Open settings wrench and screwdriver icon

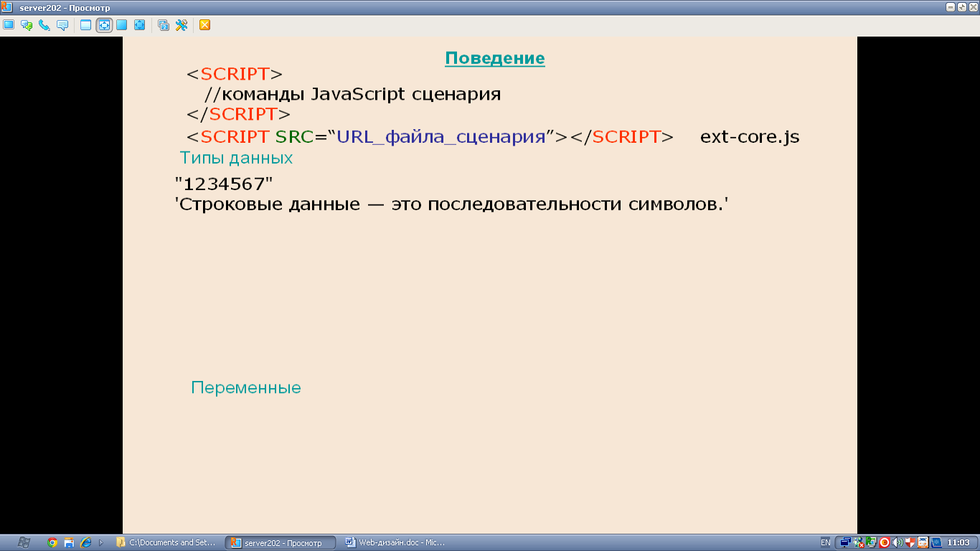pos(182,25)
